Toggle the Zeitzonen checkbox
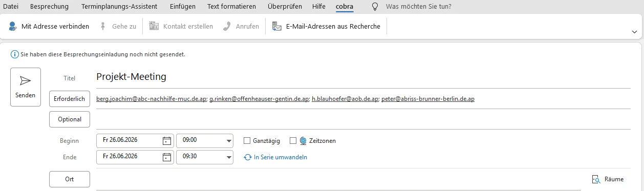644x191 pixels. click(293, 140)
